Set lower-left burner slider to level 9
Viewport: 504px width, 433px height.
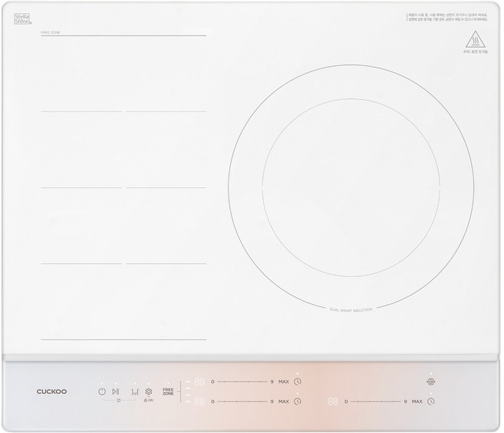pos(272,402)
